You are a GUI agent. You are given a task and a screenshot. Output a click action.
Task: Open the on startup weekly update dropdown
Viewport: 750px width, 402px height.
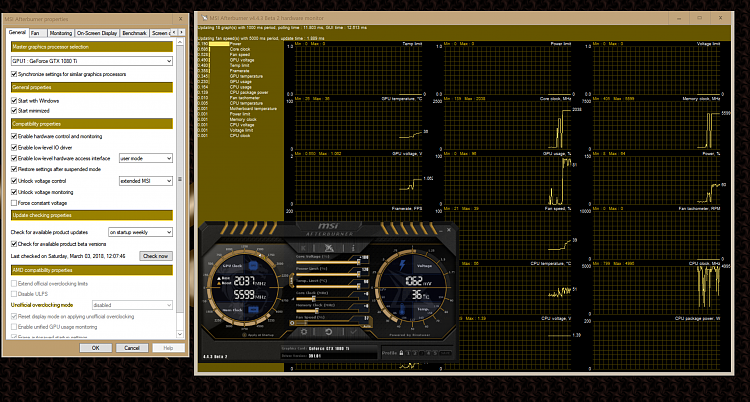(x=139, y=232)
